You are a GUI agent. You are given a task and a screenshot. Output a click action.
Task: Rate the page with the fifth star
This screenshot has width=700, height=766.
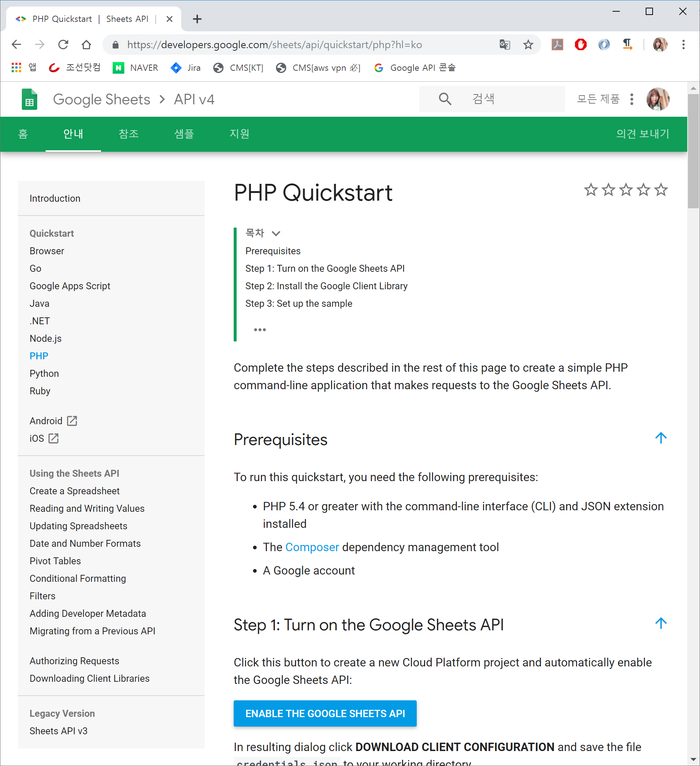pyautogui.click(x=661, y=190)
